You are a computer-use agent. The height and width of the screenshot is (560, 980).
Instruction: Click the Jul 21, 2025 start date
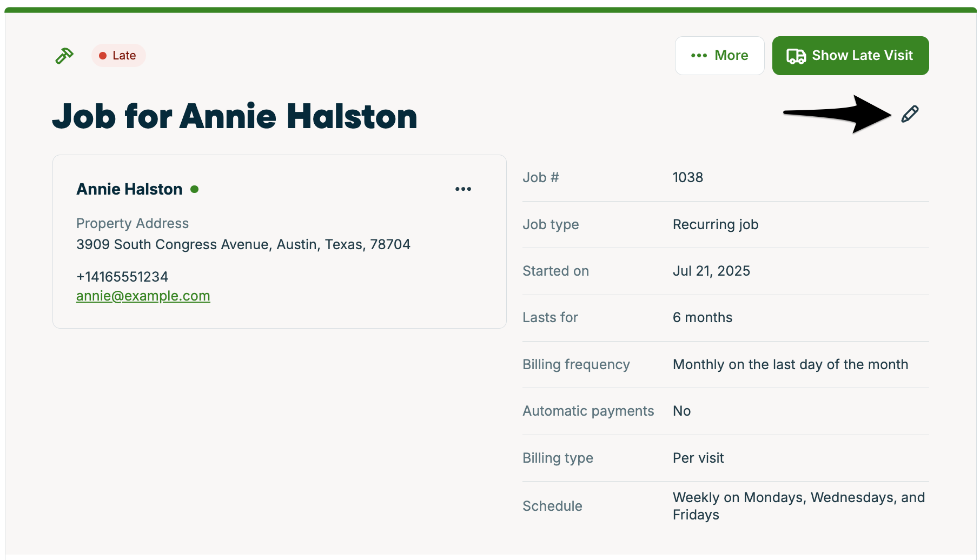point(711,271)
